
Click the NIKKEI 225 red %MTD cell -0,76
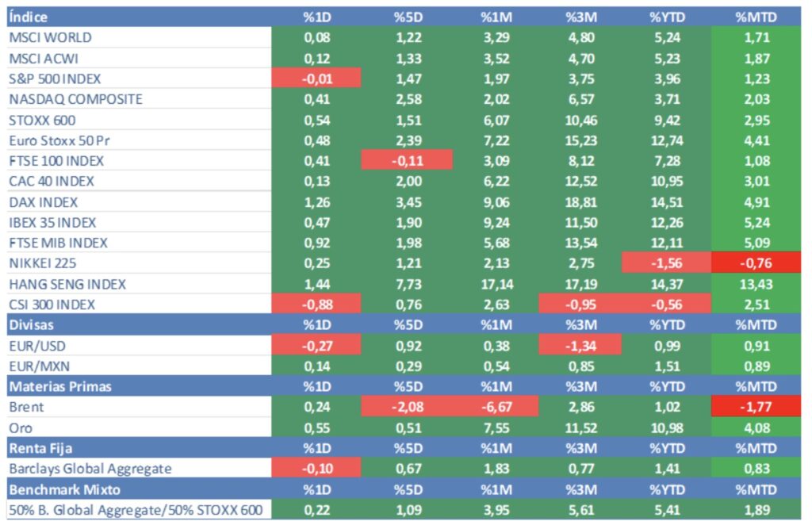pos(754,263)
